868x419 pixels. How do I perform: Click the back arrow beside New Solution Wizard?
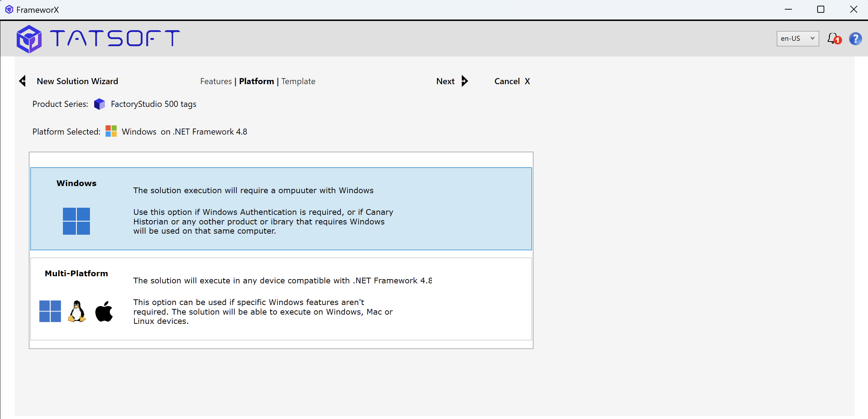[x=23, y=81]
